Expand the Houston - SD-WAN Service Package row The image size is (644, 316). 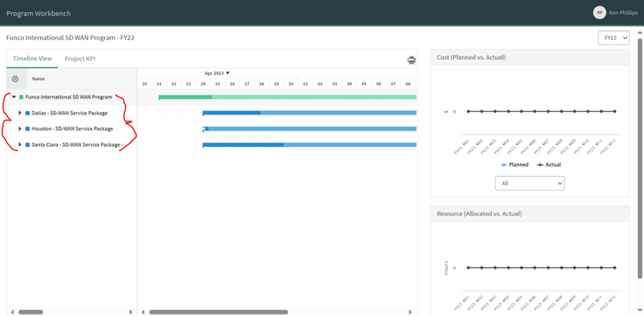click(x=20, y=129)
